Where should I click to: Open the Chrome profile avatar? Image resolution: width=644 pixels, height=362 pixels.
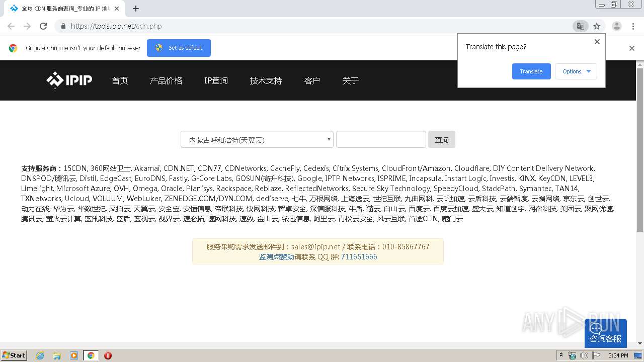(x=617, y=26)
